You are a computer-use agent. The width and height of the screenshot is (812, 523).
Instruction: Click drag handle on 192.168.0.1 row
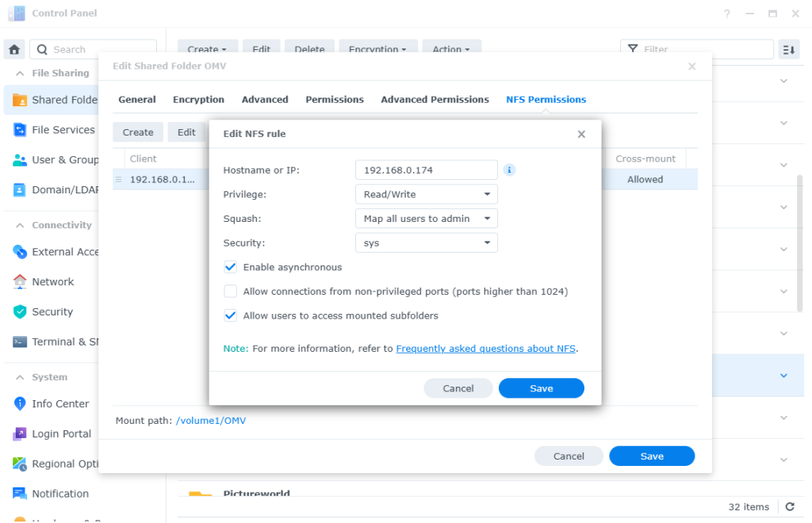pyautogui.click(x=119, y=180)
